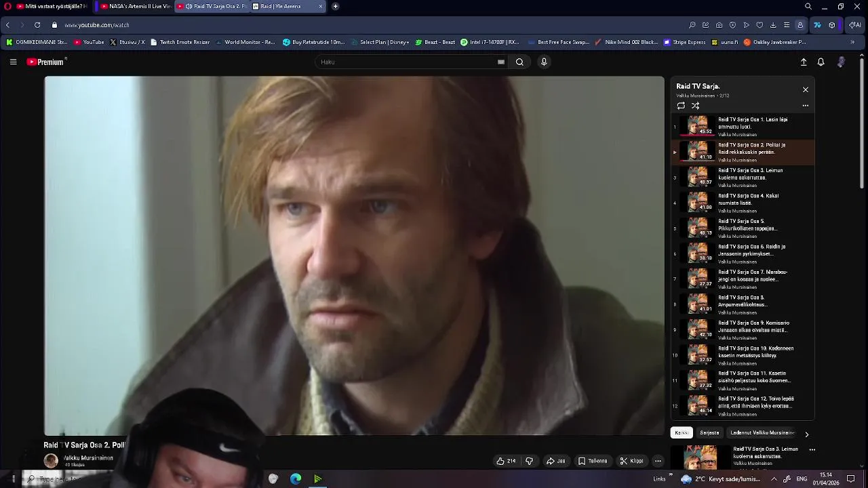This screenshot has width=868, height=488.
Task: Open Microsoft Edge from taskbar
Action: (296, 479)
